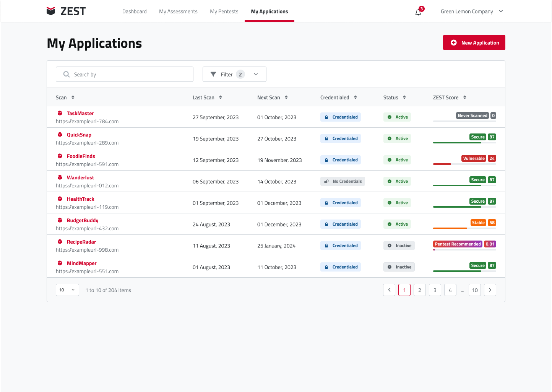Click the filter funnel icon
The image size is (552, 392).
(214, 74)
